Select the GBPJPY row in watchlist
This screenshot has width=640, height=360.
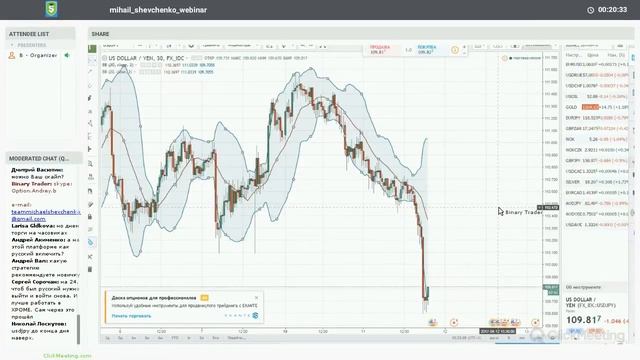coord(596,160)
